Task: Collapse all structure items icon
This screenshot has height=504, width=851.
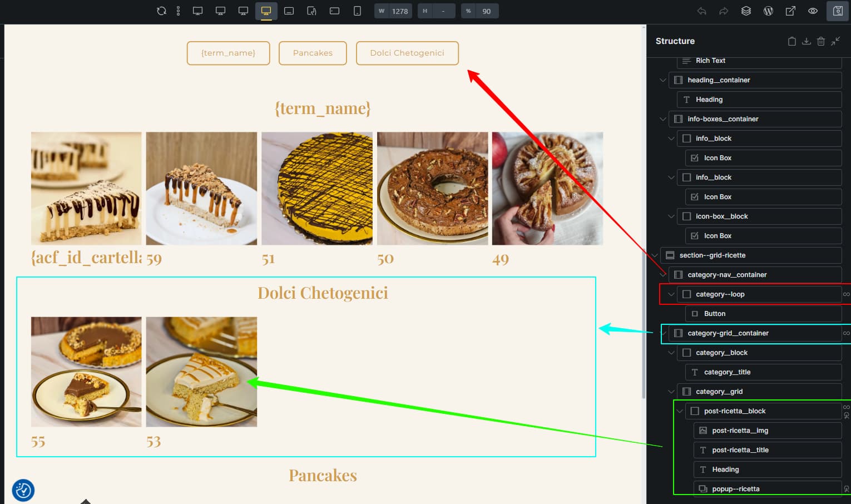Action: (835, 41)
